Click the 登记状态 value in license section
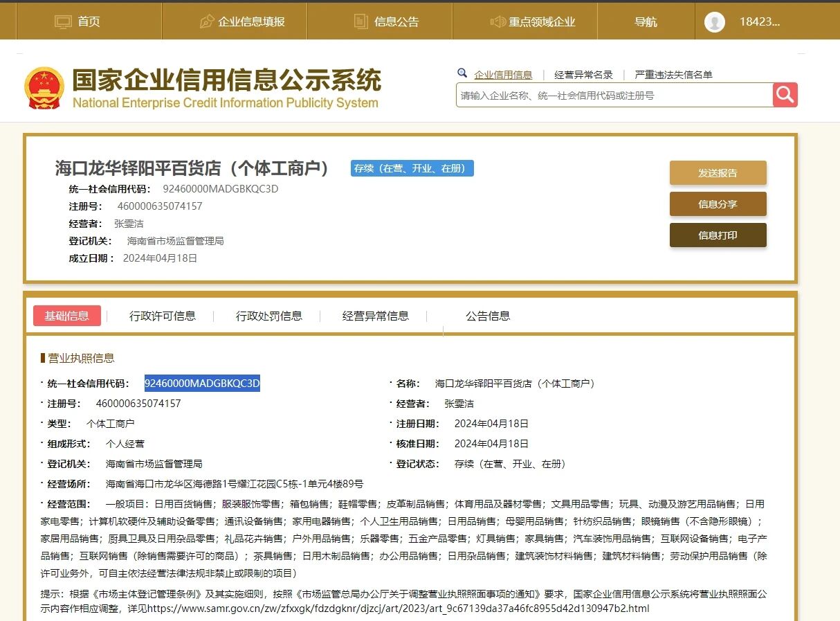840x621 pixels. [x=510, y=464]
